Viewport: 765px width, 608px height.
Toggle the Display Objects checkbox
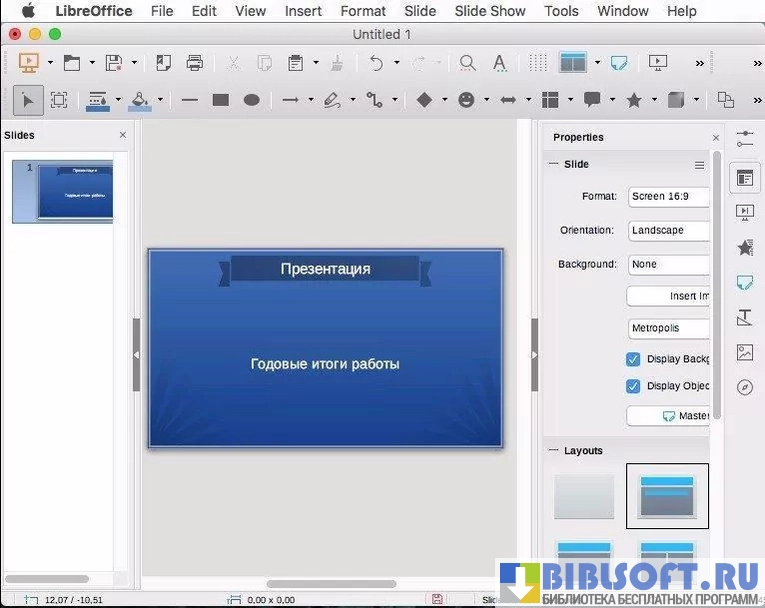click(633, 386)
